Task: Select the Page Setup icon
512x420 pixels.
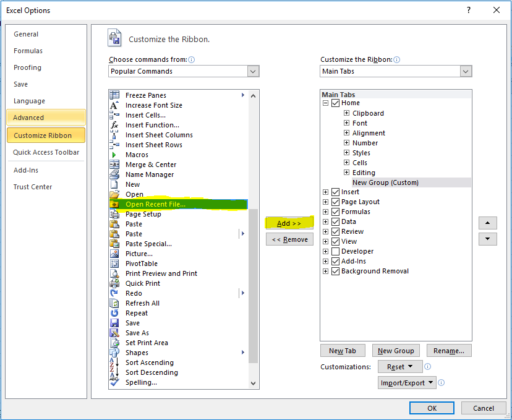Action: point(114,214)
